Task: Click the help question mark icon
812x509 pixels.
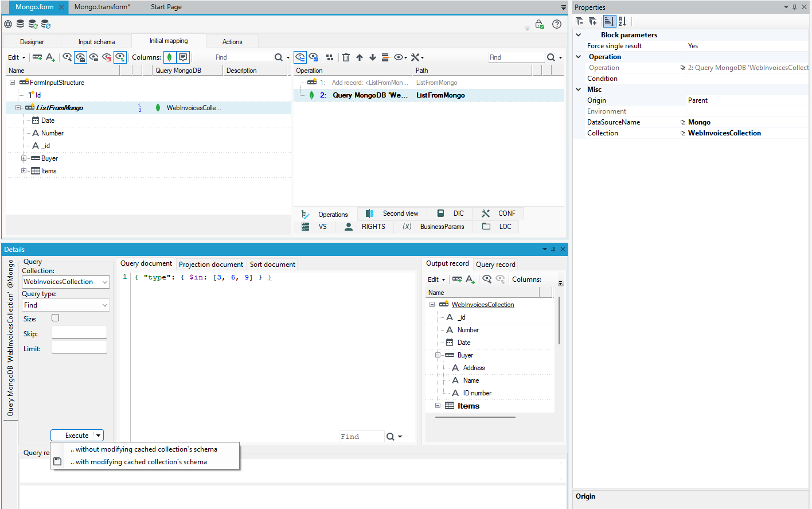Action: tap(556, 24)
